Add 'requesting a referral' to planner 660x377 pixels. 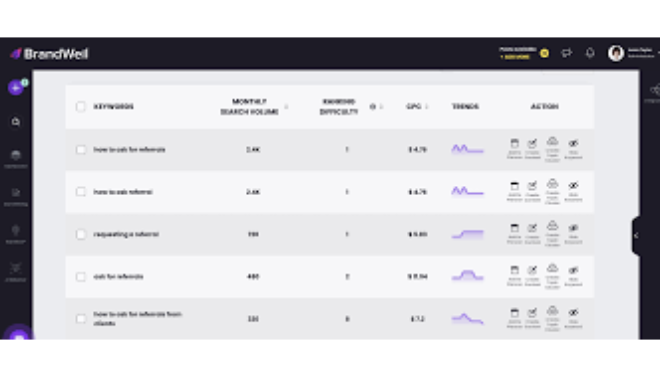(514, 234)
